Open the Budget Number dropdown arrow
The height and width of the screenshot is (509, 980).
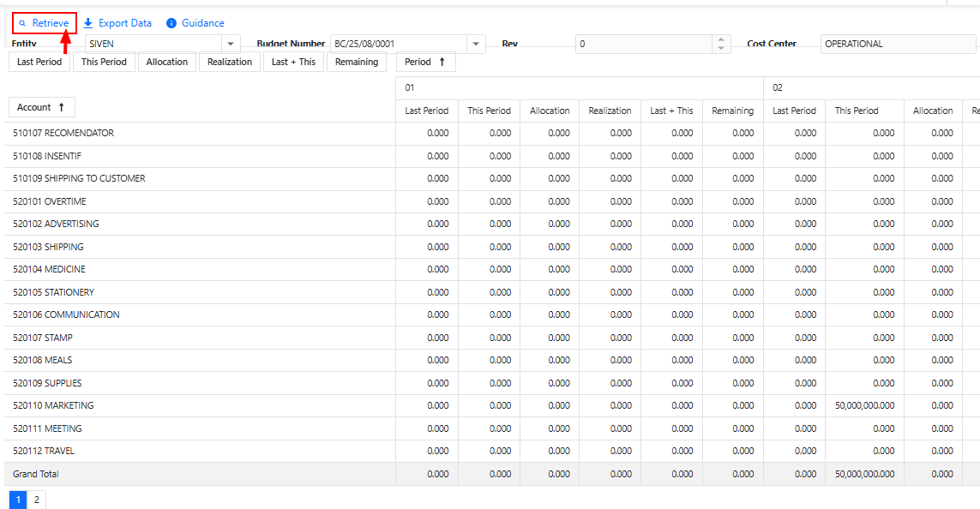point(476,44)
